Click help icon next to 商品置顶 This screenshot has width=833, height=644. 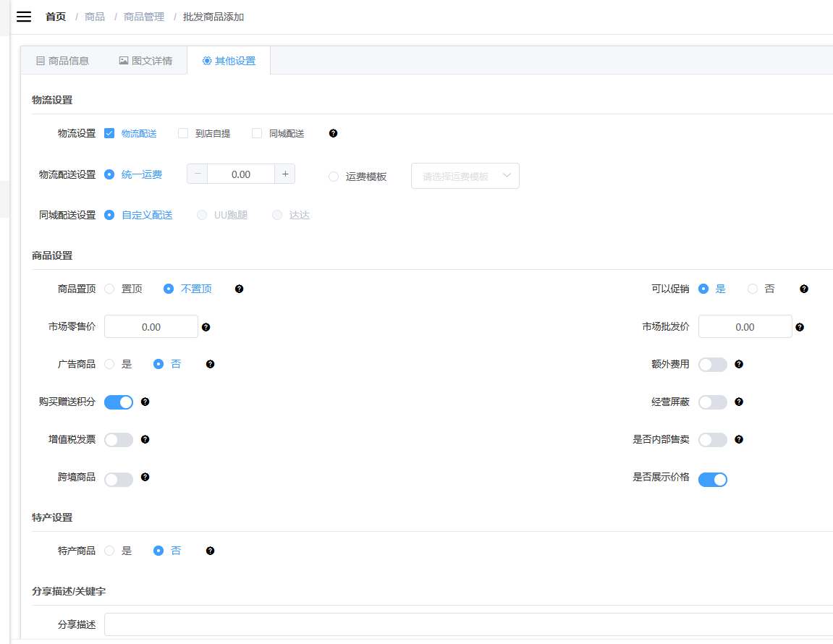click(x=239, y=289)
